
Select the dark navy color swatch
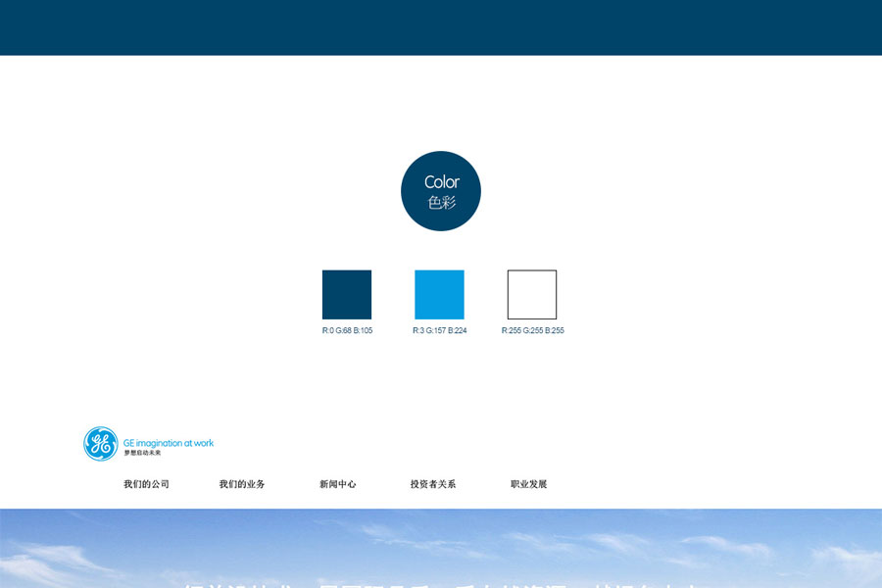click(347, 295)
